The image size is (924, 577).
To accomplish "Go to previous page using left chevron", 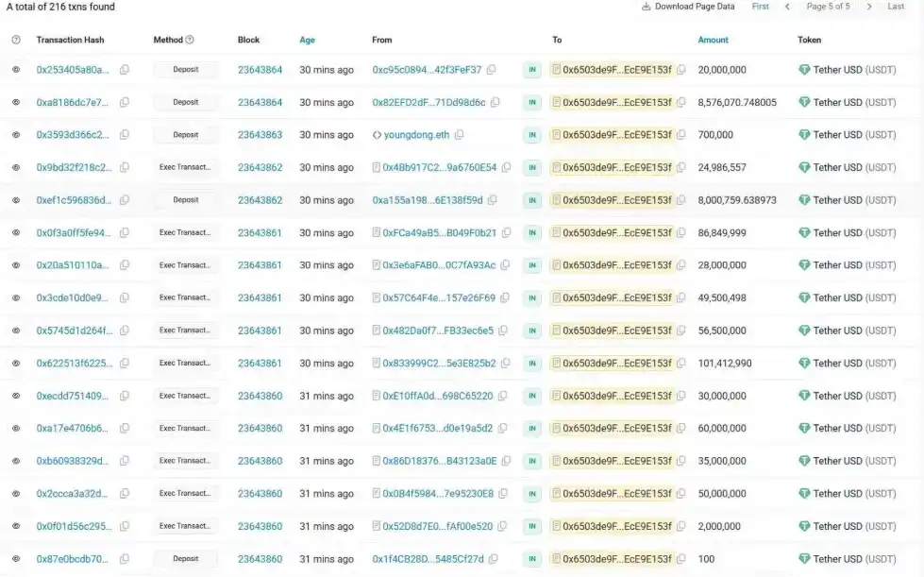I will (x=787, y=7).
